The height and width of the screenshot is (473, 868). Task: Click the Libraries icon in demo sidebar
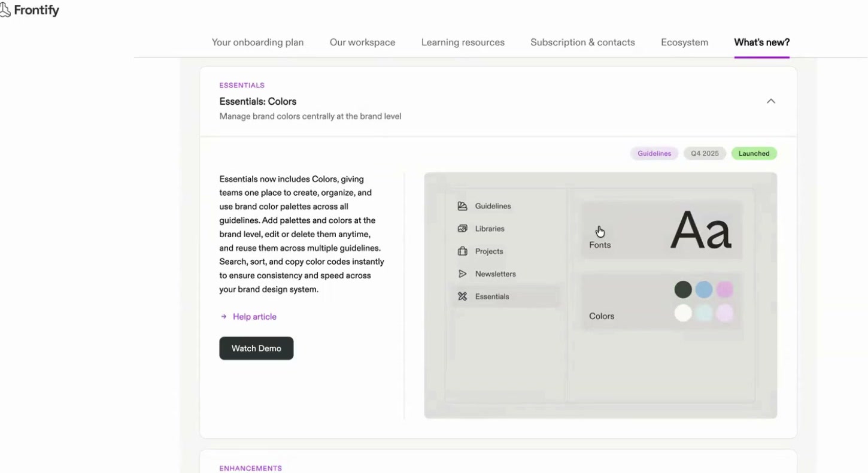click(462, 229)
